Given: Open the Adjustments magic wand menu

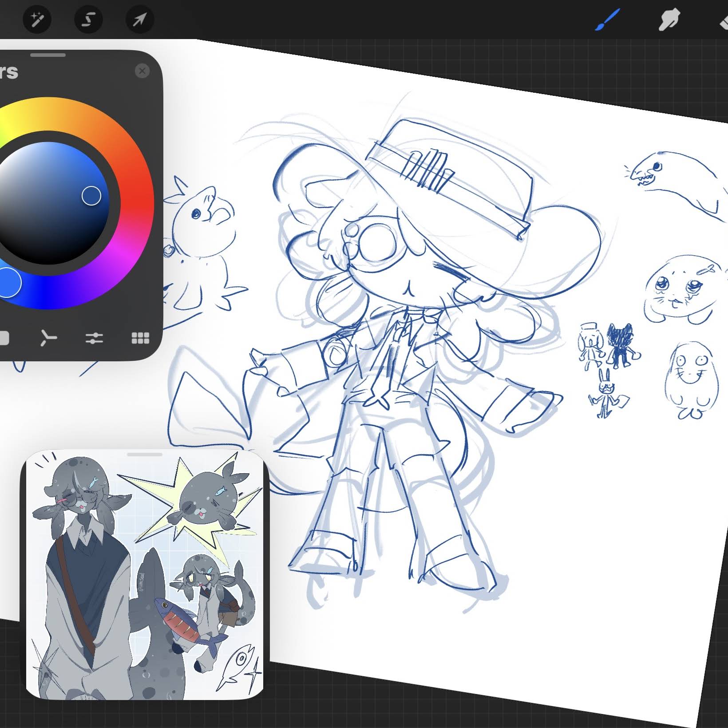Looking at the screenshot, I should (x=37, y=20).
